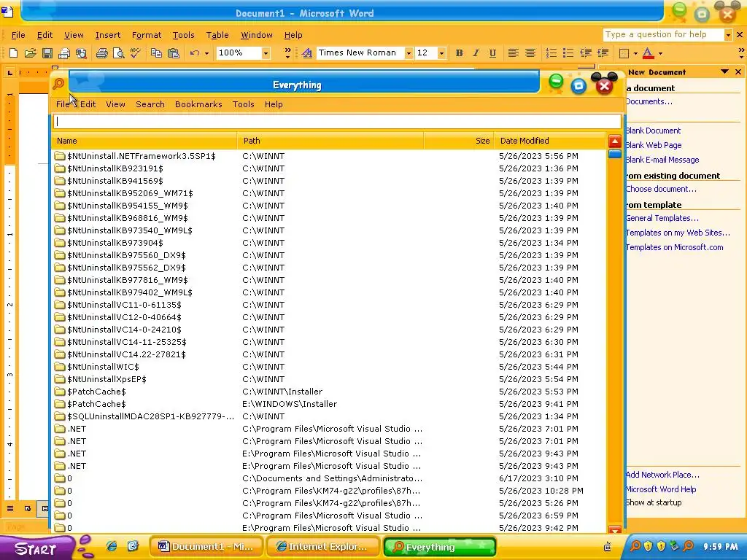
Task: Click Normal View icon at Word bottom left
Action: pos(10,508)
